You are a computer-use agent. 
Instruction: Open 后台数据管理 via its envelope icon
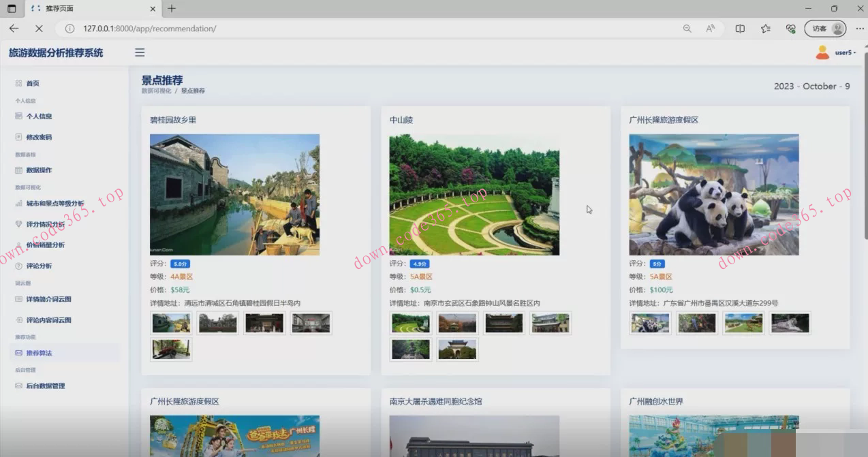coord(18,386)
